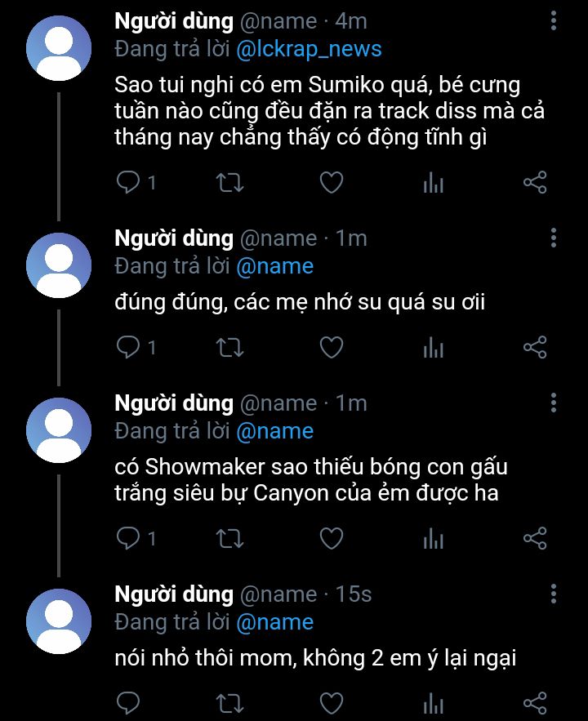Reply to the tweet about Sumiko

127,182
